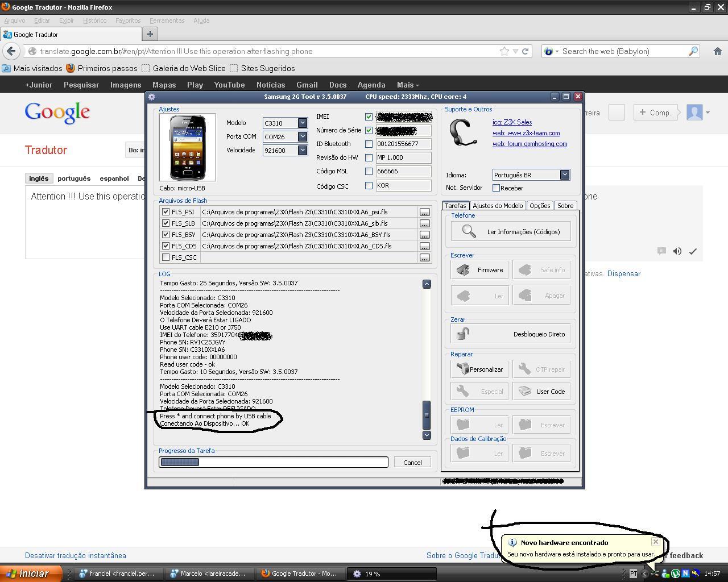Click the task progress bar
The height and width of the screenshot is (582, 728).
[x=274, y=462]
